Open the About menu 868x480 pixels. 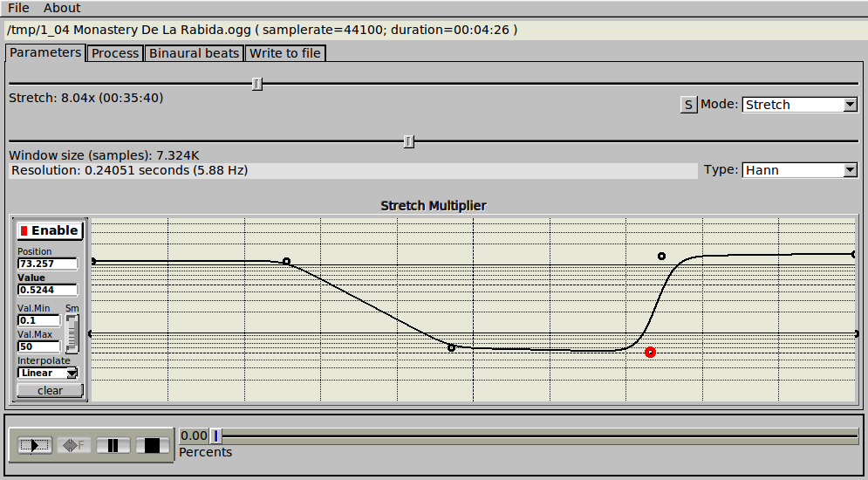coord(62,8)
